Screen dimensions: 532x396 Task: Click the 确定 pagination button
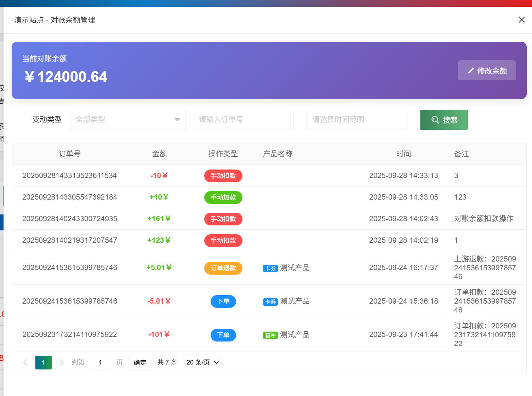140,362
